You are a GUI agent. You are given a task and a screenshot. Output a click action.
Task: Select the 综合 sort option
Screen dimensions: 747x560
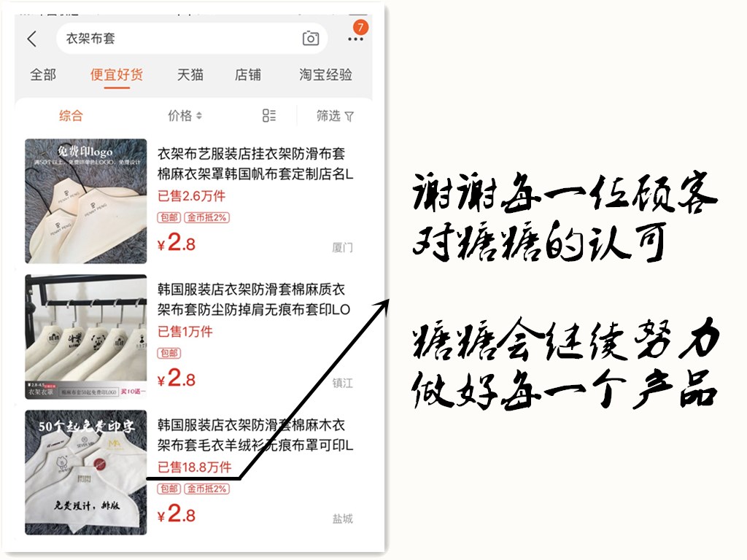[71, 116]
